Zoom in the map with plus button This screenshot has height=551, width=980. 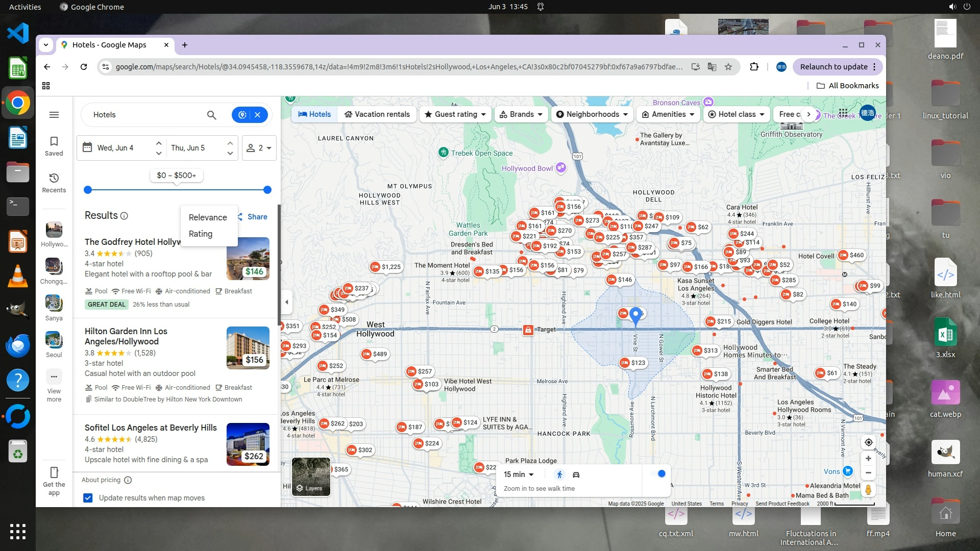(868, 458)
